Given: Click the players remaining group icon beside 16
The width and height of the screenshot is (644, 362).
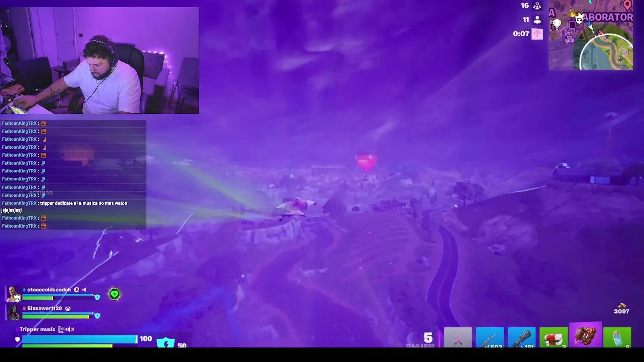Looking at the screenshot, I should (x=537, y=6).
